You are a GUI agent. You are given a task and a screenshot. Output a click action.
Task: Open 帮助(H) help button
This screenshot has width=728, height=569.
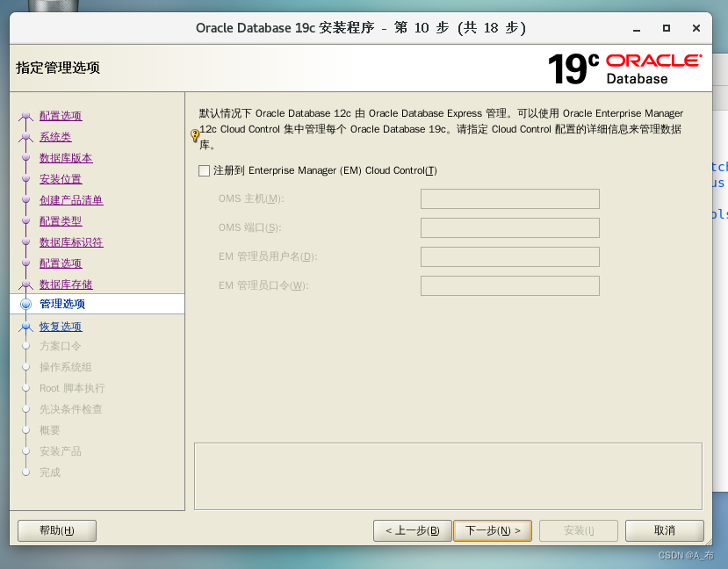point(57,530)
